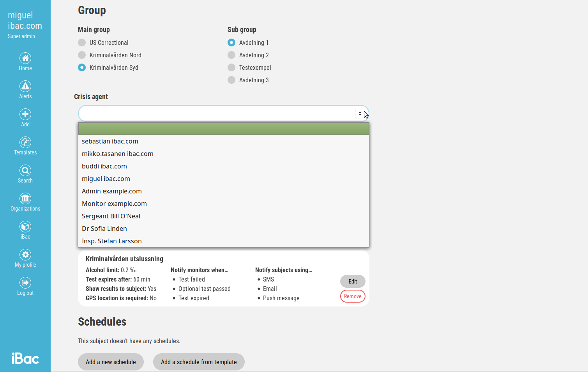Screen dimensions: 588x372
Task: Select the US Correctional main group
Action: point(82,43)
